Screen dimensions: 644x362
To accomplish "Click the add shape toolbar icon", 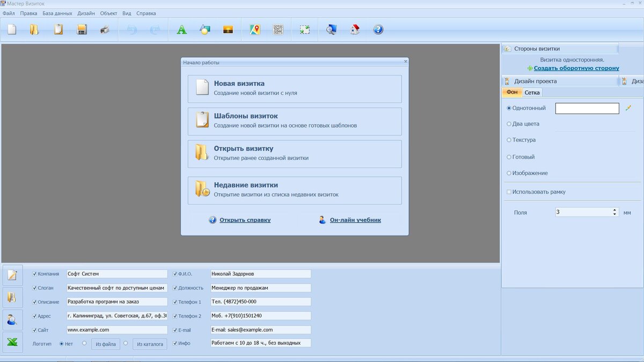I will point(204,29).
